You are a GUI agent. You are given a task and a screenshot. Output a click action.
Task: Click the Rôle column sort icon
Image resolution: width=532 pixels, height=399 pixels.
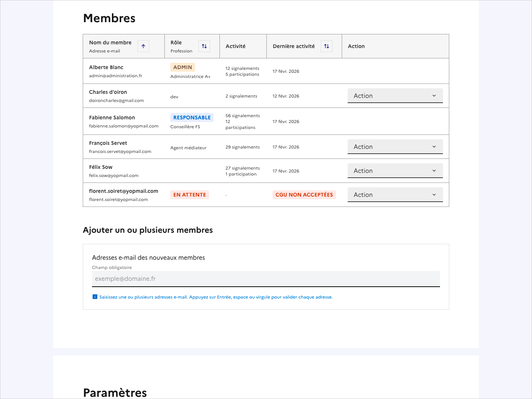pos(204,46)
